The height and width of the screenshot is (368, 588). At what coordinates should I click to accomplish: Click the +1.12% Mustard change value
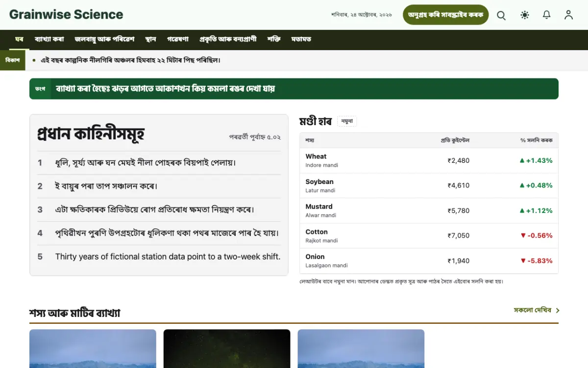[536, 210]
